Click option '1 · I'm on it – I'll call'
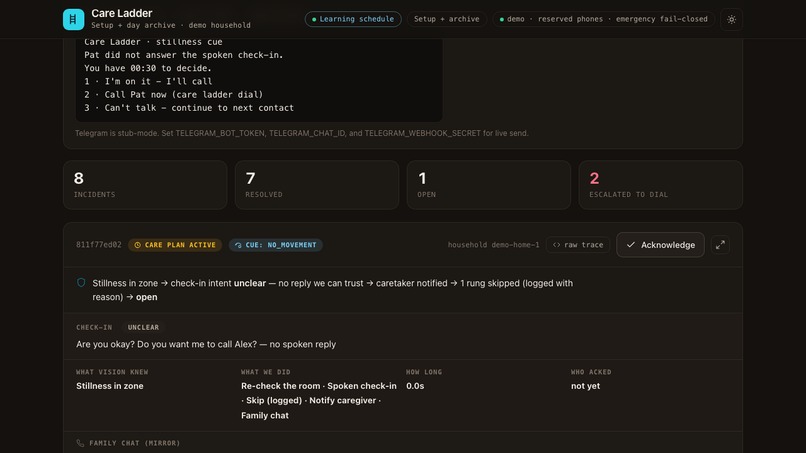 coord(148,81)
